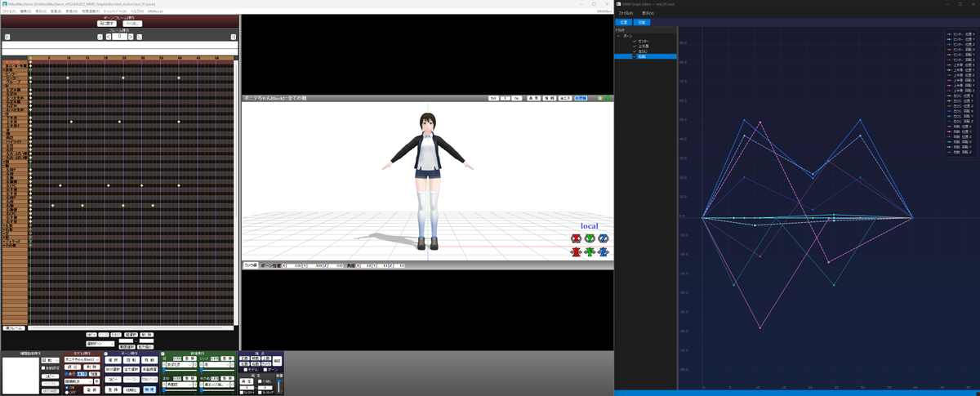Screen dimensions: 980x396
Task: Select the keyframe diamond at frame 10 on センター row
Action: tap(68, 78)
